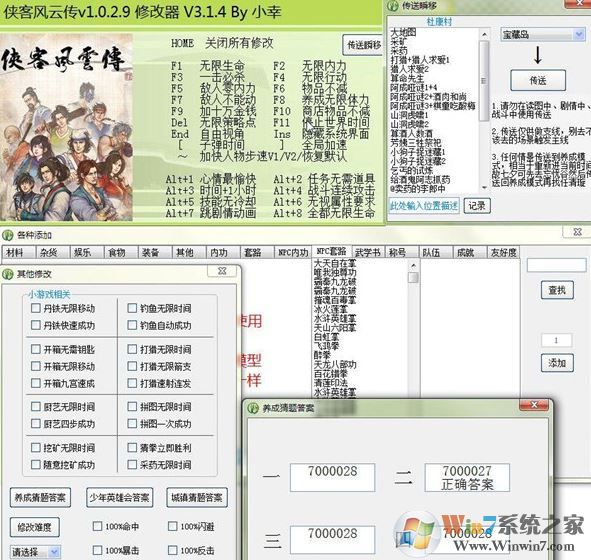Close the 各种添加 window

point(577,232)
